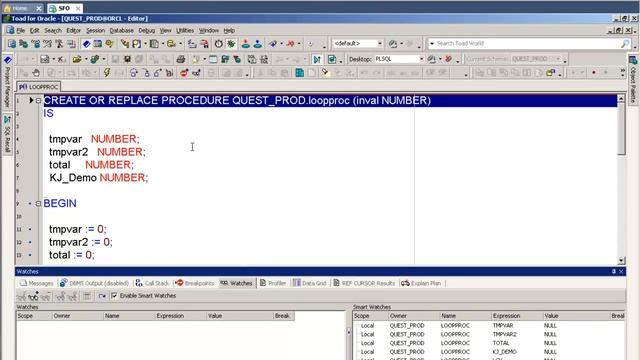The image size is (640, 360).
Task: Switch to the Messages tab
Action: point(36,283)
